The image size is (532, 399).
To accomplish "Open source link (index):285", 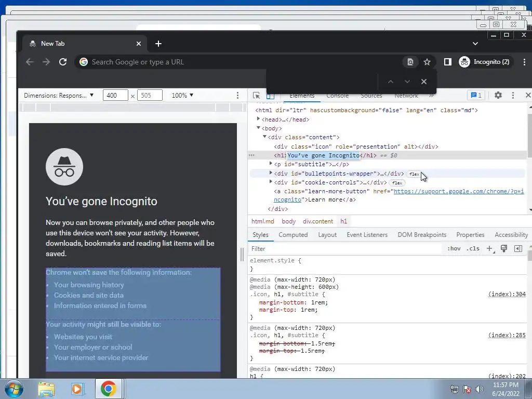I will [x=507, y=335].
